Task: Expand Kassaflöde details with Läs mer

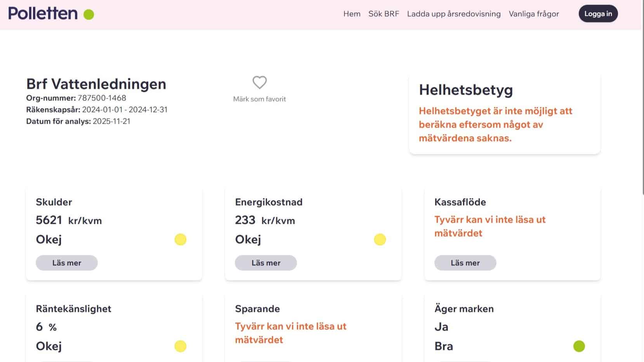Action: tap(465, 263)
